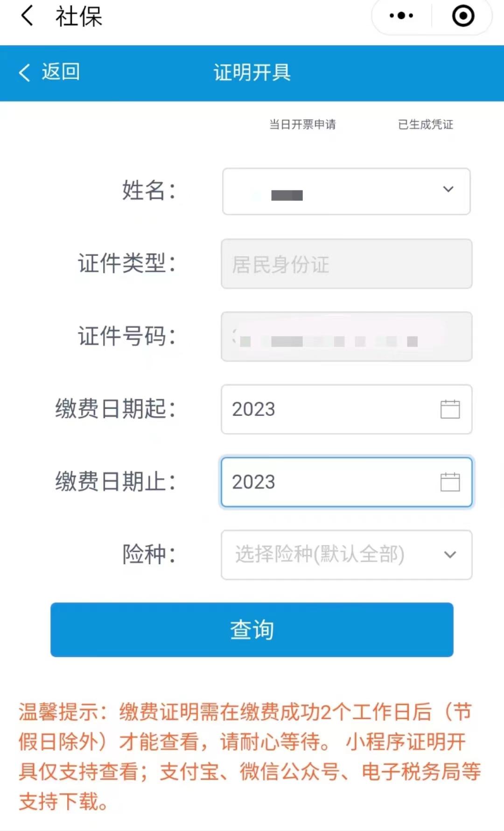
Task: Click the dropdown arrow in the 险种 field
Action: coord(449,555)
